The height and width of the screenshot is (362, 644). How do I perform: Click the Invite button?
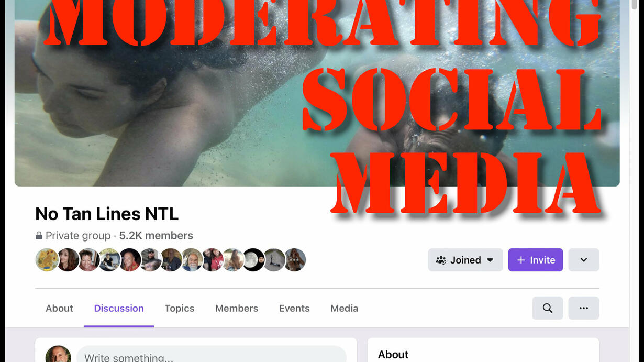coord(536,260)
